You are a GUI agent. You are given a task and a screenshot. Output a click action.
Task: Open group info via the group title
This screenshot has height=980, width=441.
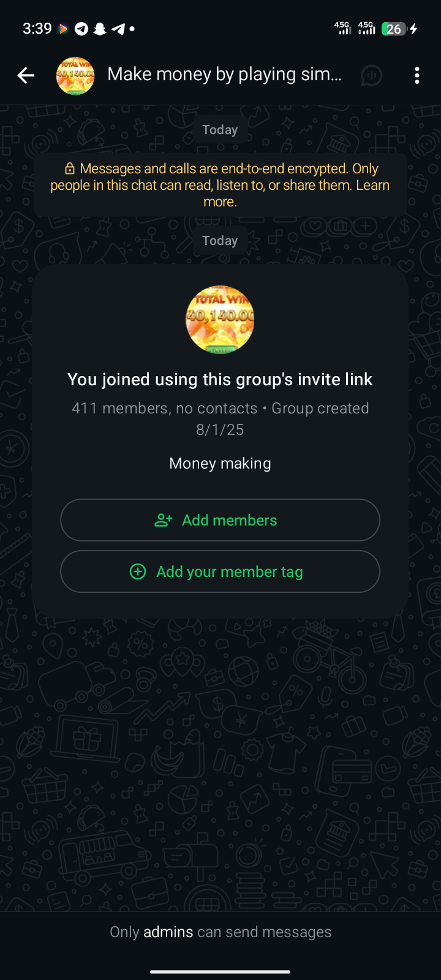click(224, 74)
